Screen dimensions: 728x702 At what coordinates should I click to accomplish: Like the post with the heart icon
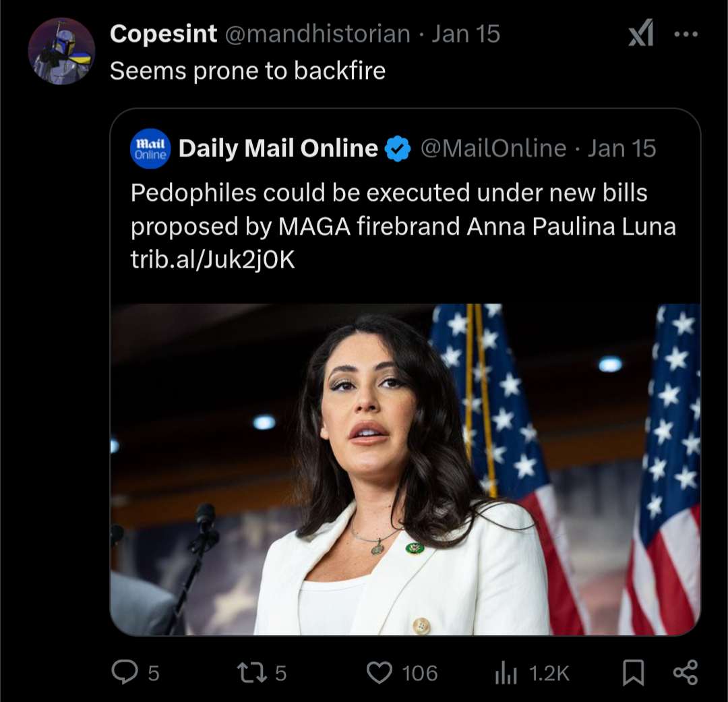[380, 673]
